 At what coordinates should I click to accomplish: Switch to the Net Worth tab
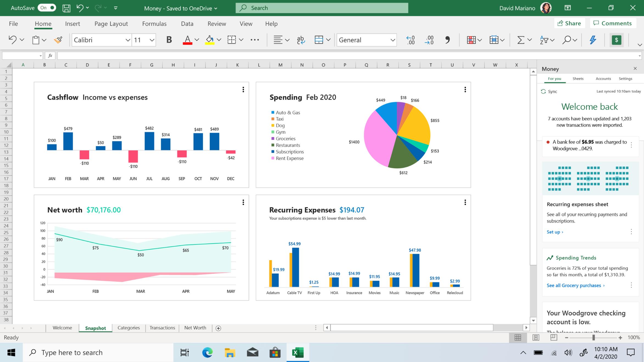[195, 327]
